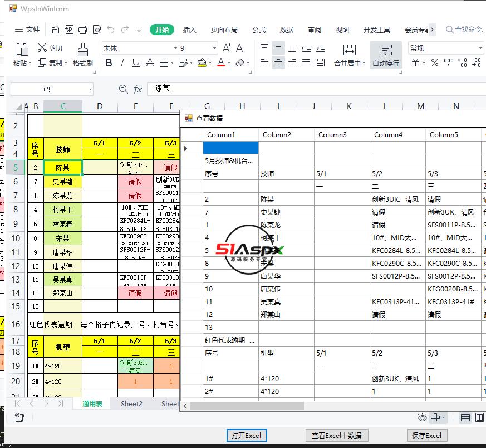Open the 文件 menu
The width and height of the screenshot is (486, 448).
tap(27, 30)
